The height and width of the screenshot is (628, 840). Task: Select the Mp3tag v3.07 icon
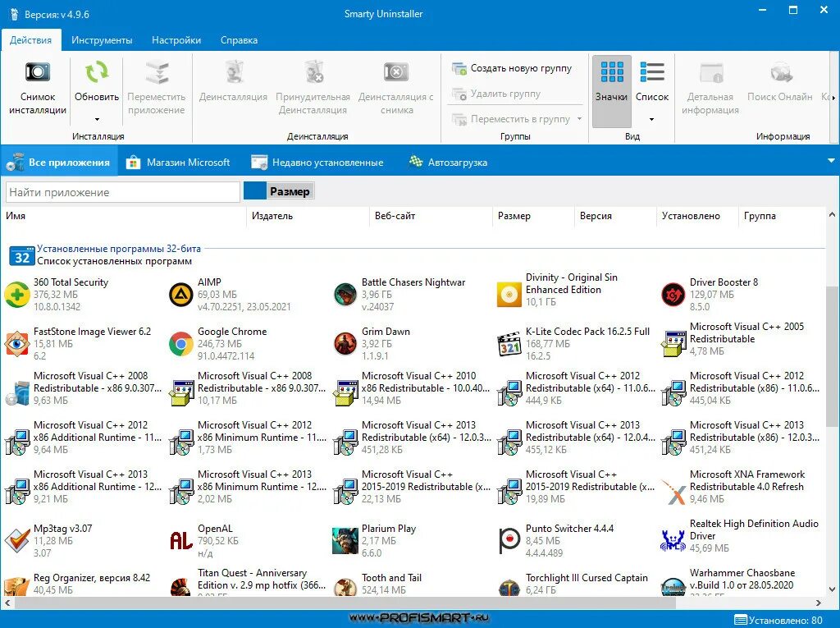pyautogui.click(x=17, y=541)
